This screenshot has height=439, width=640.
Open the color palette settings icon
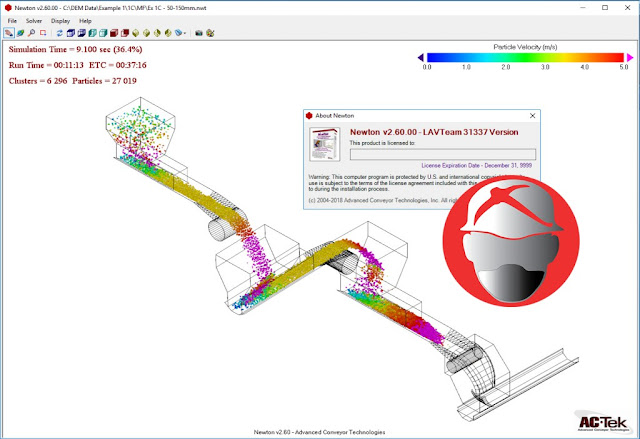(210, 33)
